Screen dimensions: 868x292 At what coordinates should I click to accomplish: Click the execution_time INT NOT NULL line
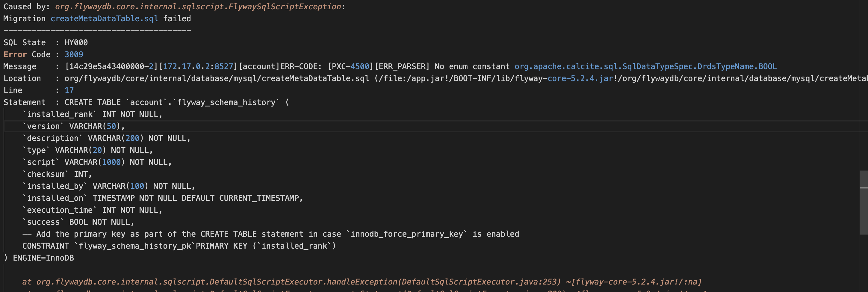click(x=92, y=210)
